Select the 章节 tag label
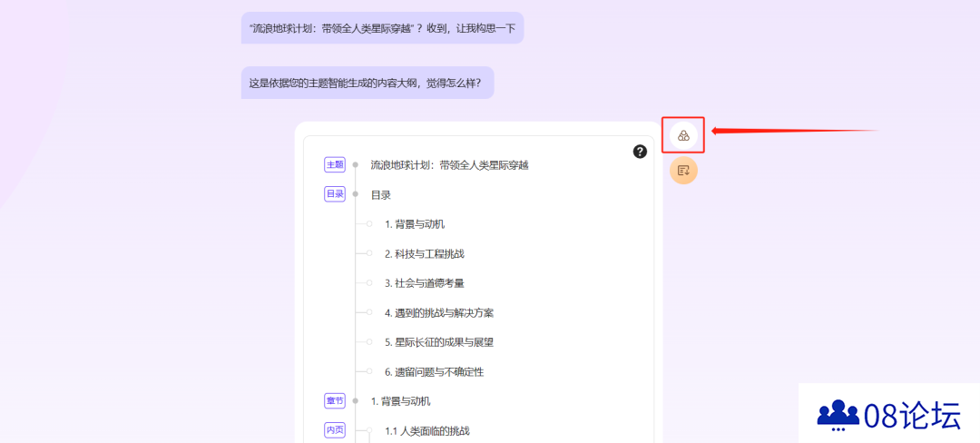Screen dimensions: 980x443 [x=335, y=401]
